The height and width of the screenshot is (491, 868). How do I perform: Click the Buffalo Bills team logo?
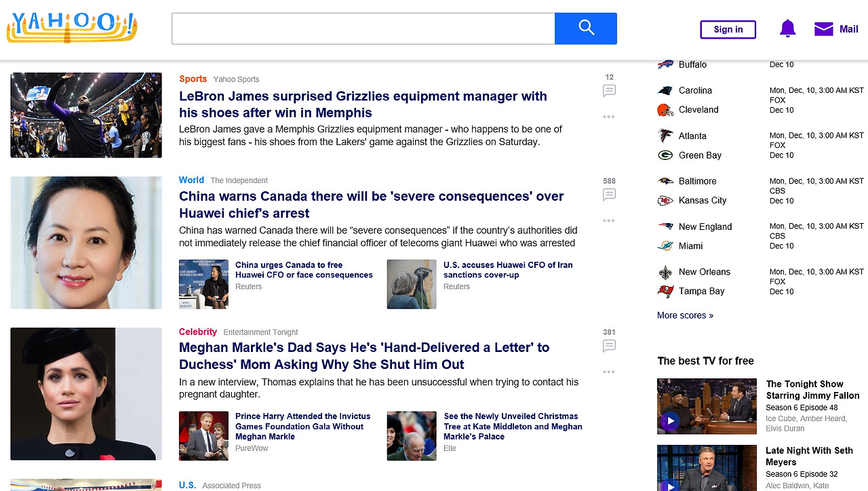665,64
